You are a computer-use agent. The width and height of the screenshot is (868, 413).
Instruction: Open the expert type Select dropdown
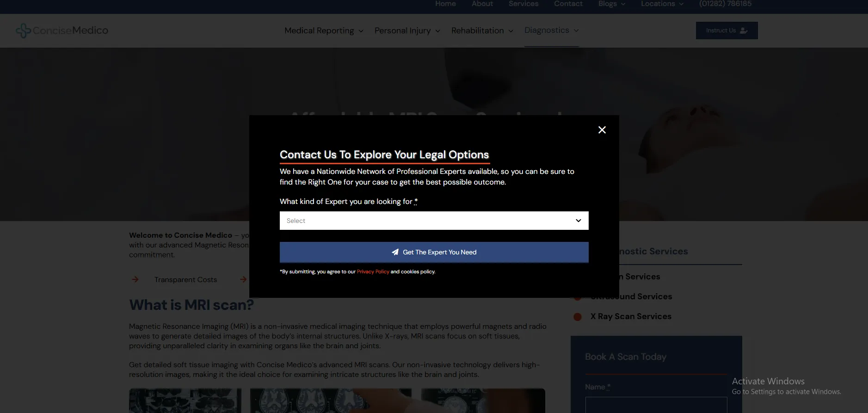pyautogui.click(x=433, y=221)
